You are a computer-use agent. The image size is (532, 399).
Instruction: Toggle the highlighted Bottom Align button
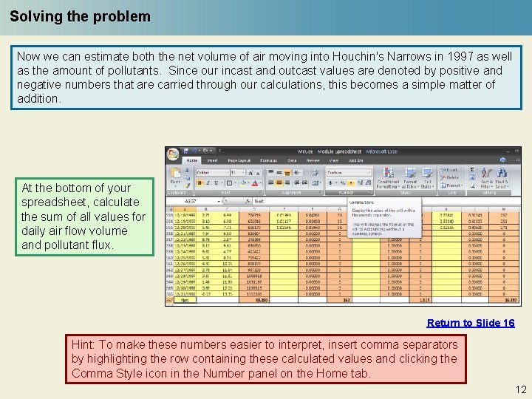click(287, 173)
